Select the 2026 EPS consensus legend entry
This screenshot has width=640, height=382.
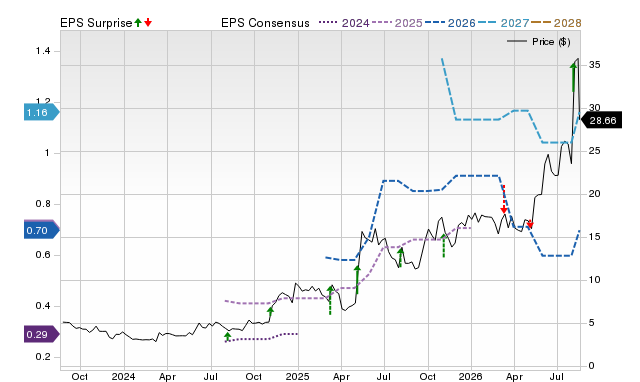pos(450,23)
